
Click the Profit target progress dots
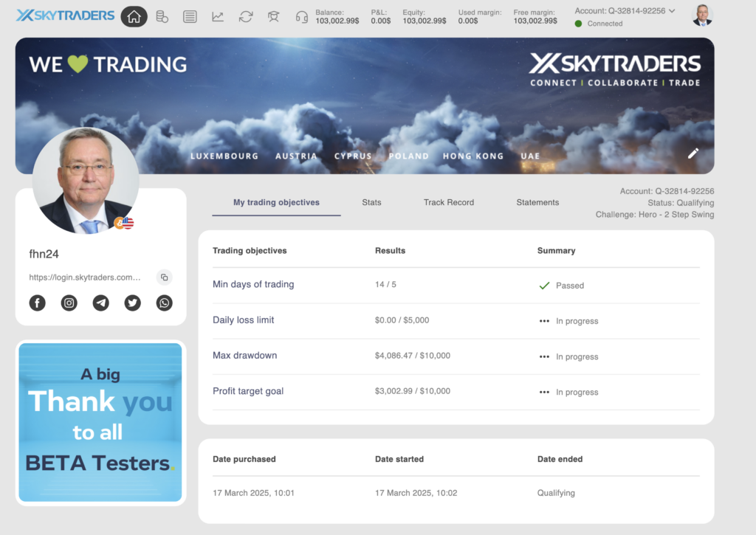pyautogui.click(x=544, y=393)
